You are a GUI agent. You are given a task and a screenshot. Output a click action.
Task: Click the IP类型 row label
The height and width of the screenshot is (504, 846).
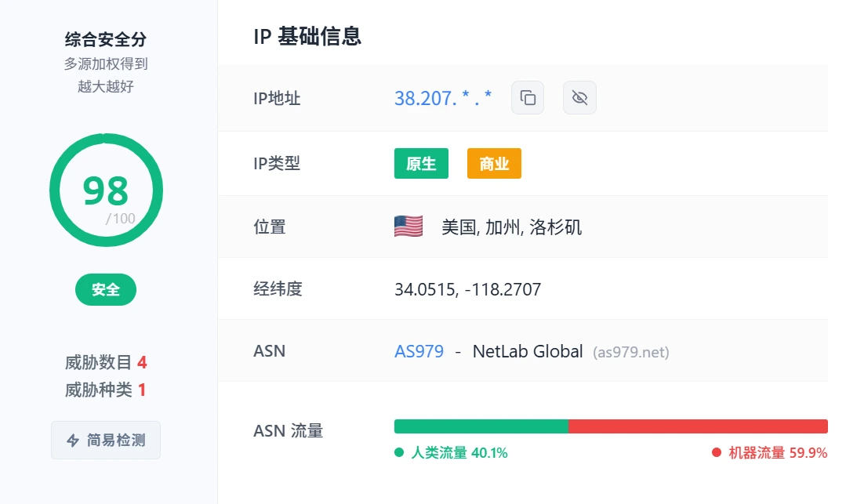click(x=277, y=163)
